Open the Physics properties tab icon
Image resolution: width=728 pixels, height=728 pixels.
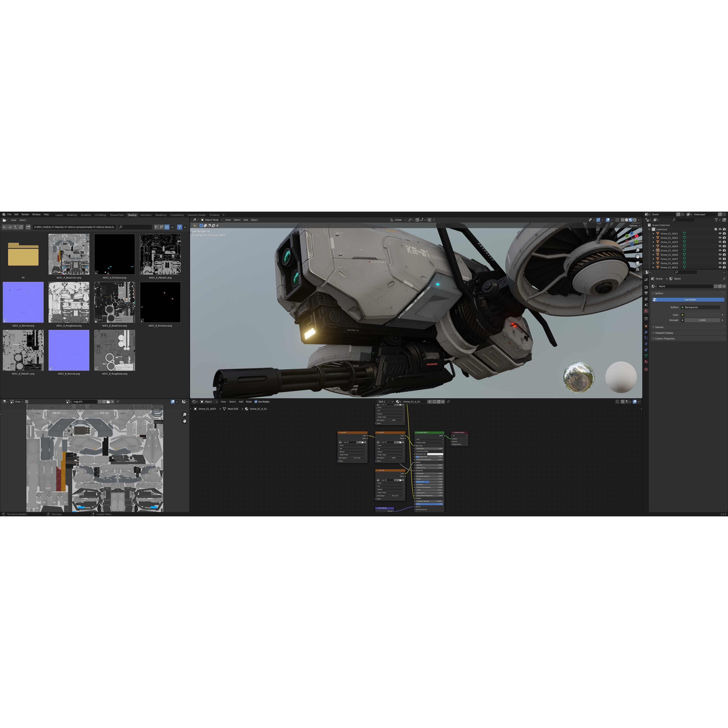(x=646, y=344)
